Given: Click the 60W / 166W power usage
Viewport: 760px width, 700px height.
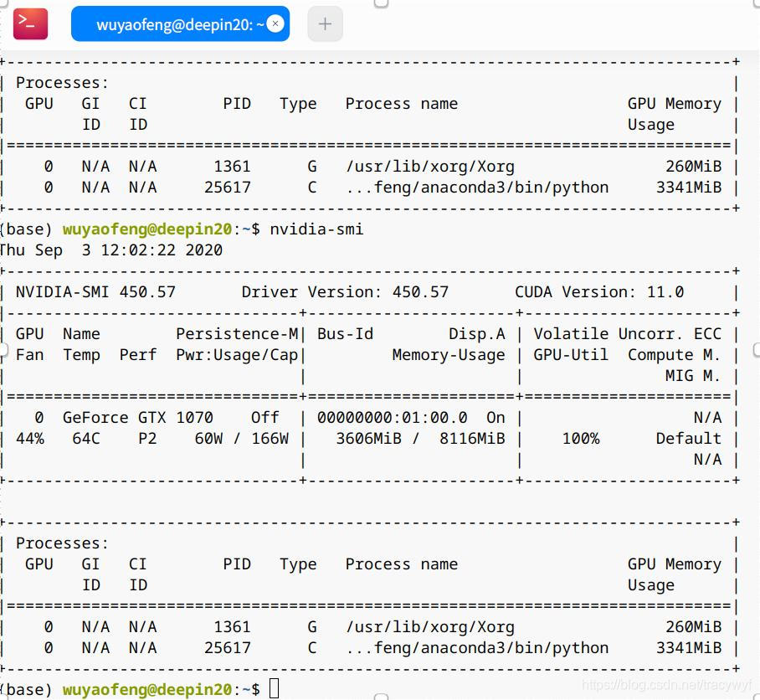Looking at the screenshot, I should (x=241, y=439).
